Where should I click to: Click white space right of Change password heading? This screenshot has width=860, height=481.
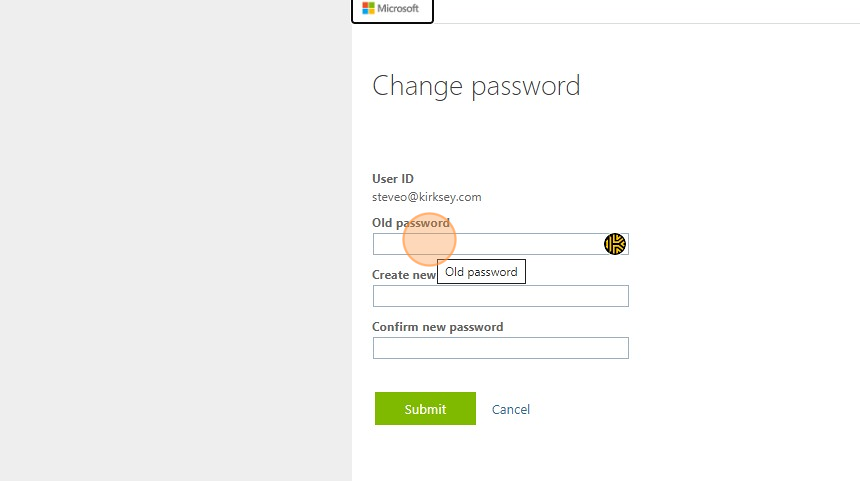click(720, 86)
